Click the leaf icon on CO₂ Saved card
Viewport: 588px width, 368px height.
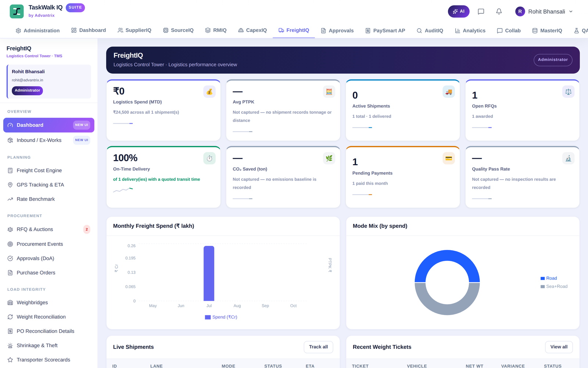pos(329,158)
